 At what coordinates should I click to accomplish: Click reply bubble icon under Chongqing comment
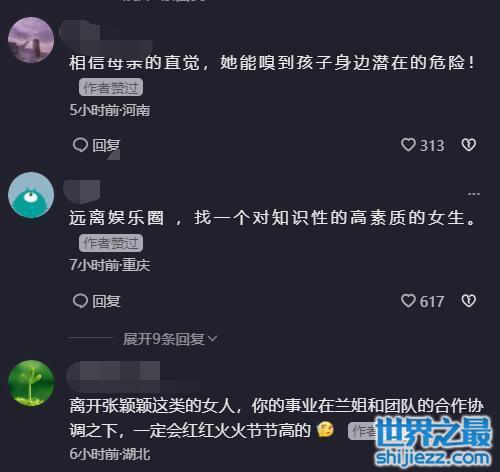(x=80, y=301)
